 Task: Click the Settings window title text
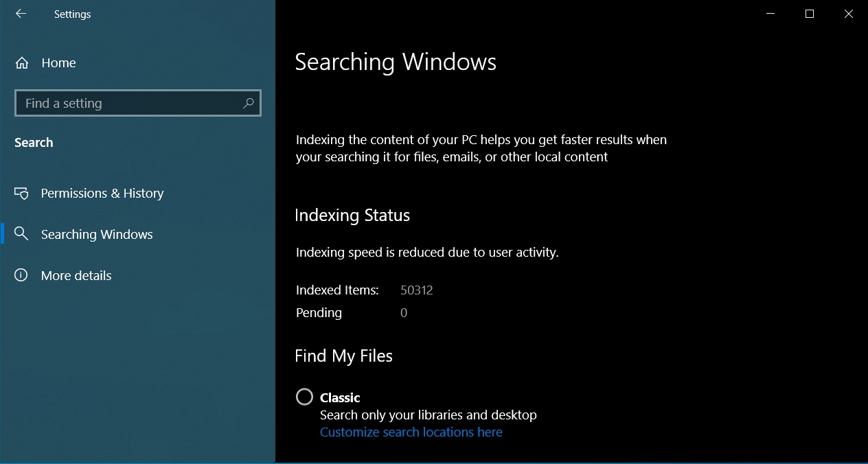click(x=73, y=14)
